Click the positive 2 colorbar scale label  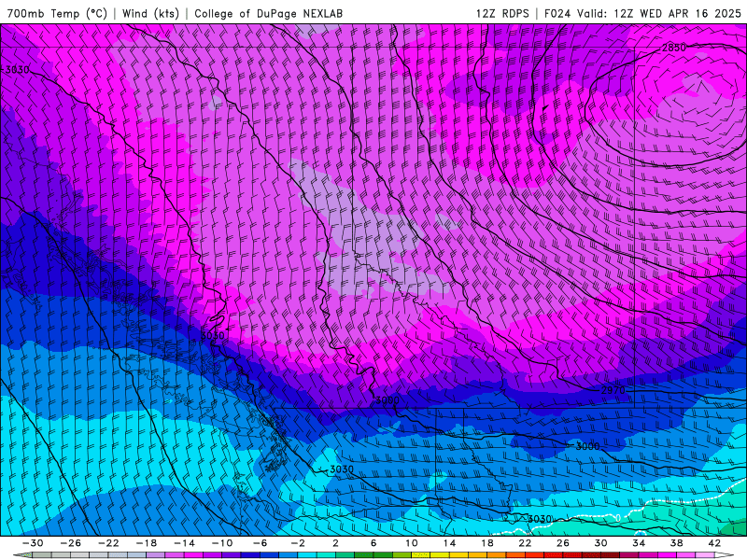pyautogui.click(x=335, y=543)
